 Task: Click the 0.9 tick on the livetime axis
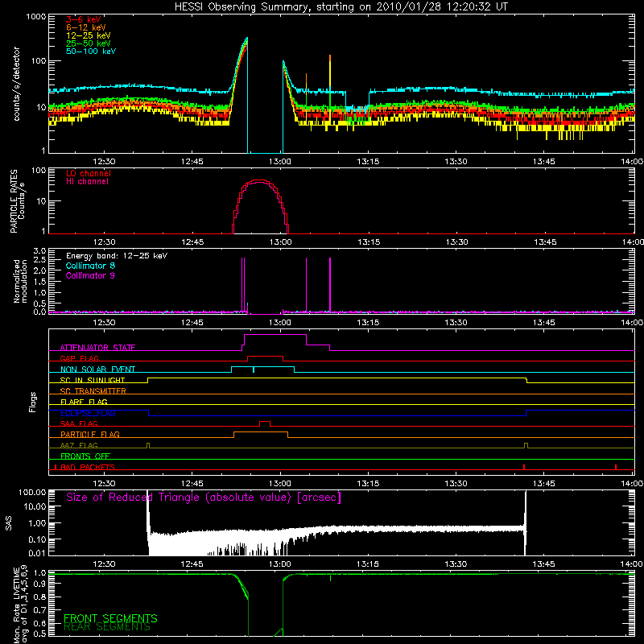pyautogui.click(x=41, y=584)
